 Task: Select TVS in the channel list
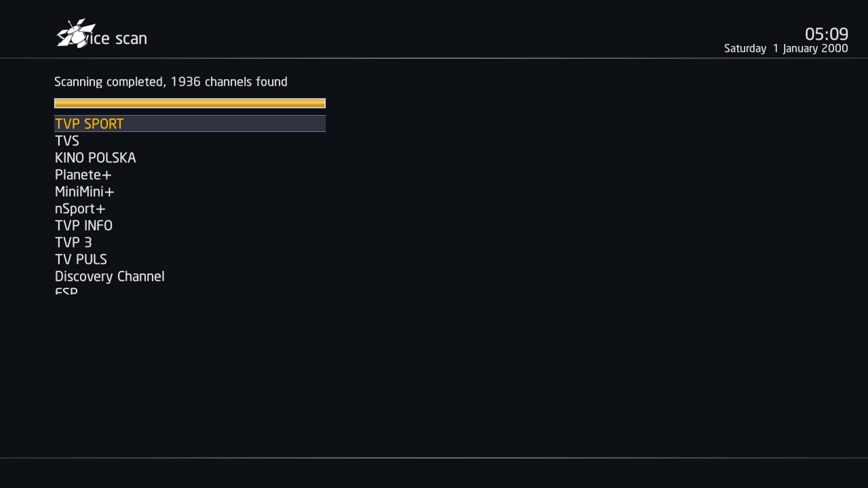[x=67, y=141]
